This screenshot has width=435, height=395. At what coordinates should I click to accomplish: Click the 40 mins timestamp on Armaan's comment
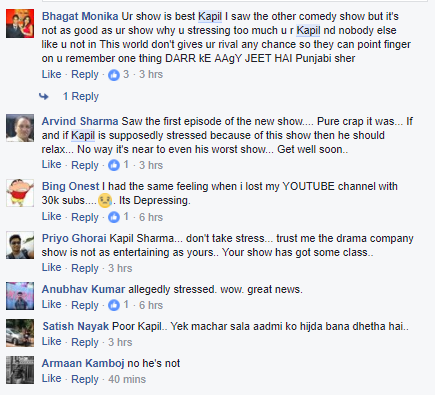pyautogui.click(x=127, y=379)
